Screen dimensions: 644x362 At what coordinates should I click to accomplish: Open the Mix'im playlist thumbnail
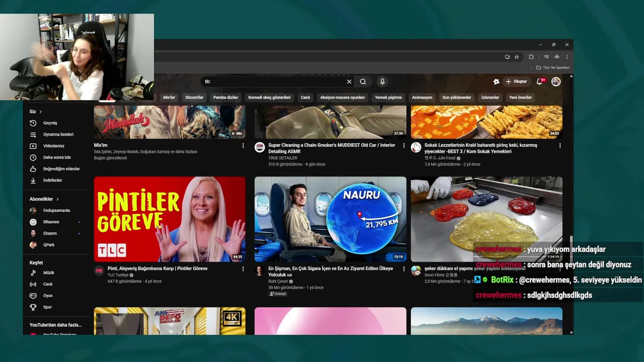[170, 123]
